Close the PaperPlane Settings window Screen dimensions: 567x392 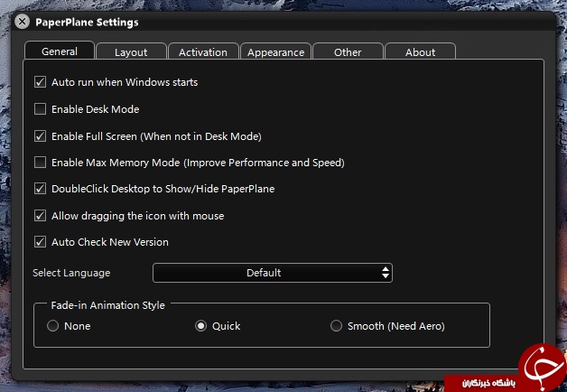[22, 22]
